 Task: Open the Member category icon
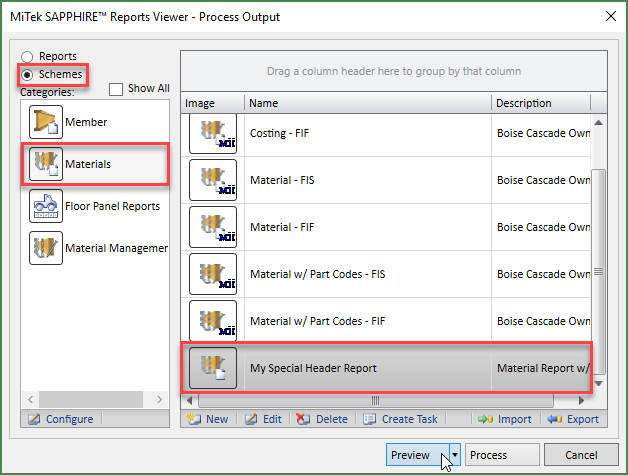tap(46, 122)
